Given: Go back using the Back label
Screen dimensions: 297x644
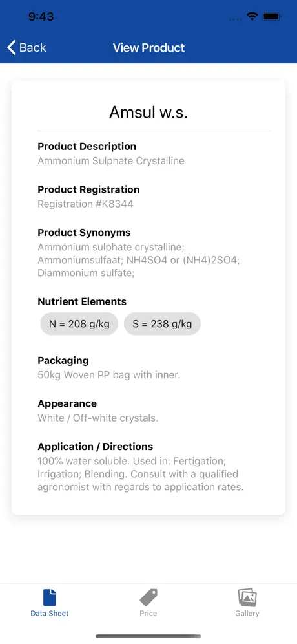Looking at the screenshot, I should click(33, 48).
